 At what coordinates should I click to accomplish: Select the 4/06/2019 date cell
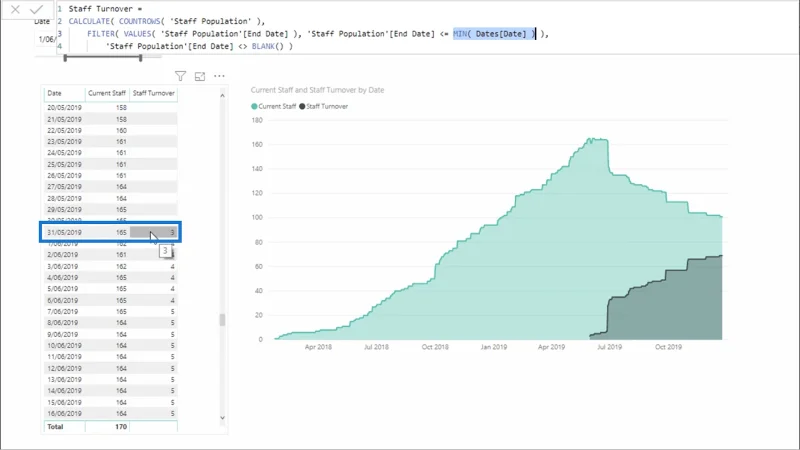point(63,278)
